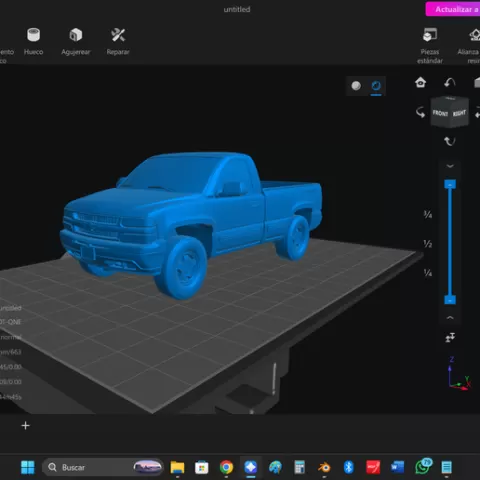Click the home view reset icon
Screen dimensions: 480x480
(x=420, y=82)
